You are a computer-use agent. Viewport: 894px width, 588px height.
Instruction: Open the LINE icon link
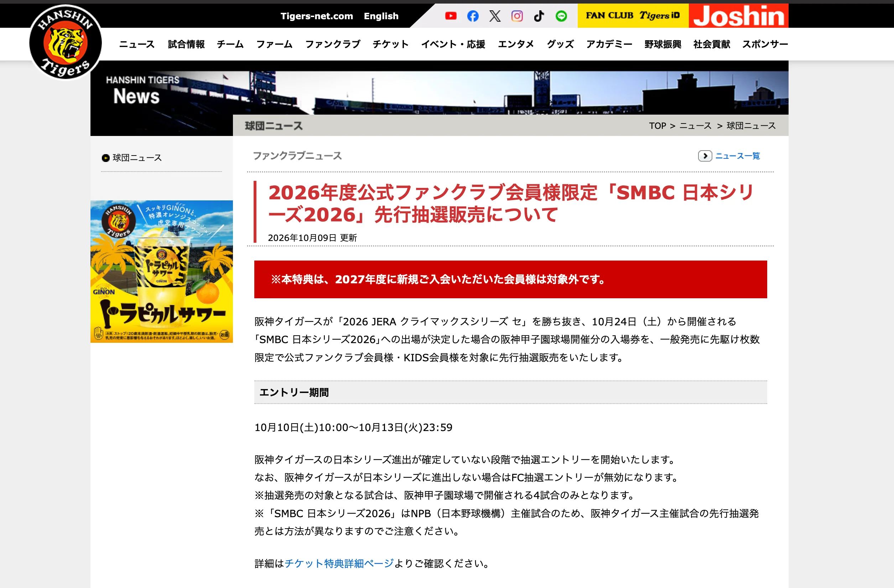(561, 16)
